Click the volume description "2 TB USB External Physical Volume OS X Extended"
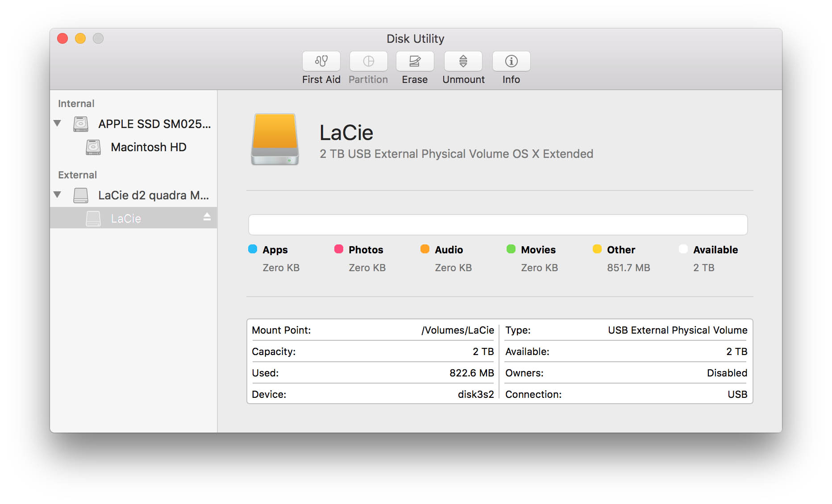Screen dimensions: 832x504 click(457, 154)
